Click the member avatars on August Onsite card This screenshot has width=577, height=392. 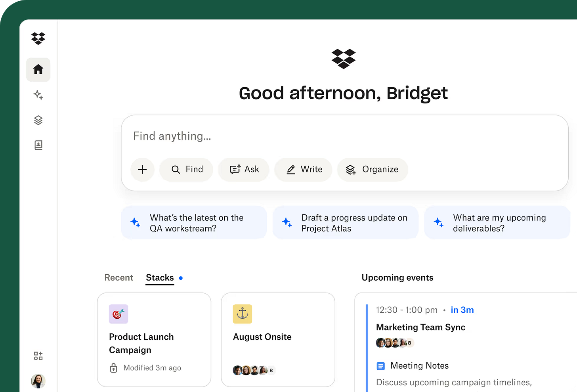point(254,371)
